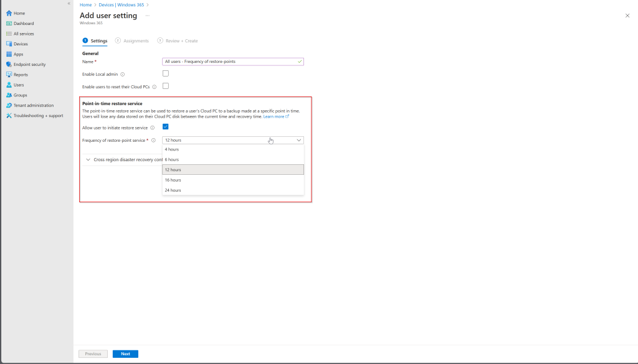Click info icon beside Allow user to initiate restore

click(153, 128)
